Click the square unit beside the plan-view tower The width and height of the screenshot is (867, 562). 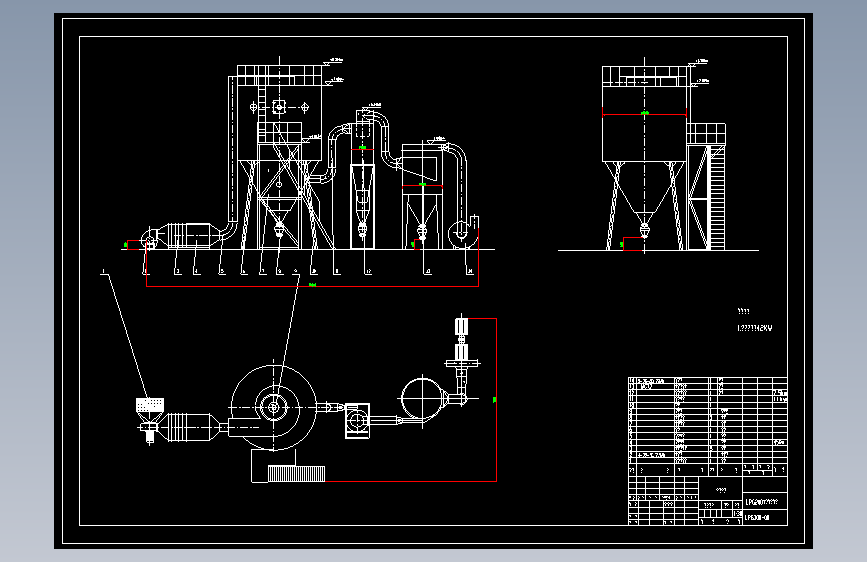coord(357,421)
